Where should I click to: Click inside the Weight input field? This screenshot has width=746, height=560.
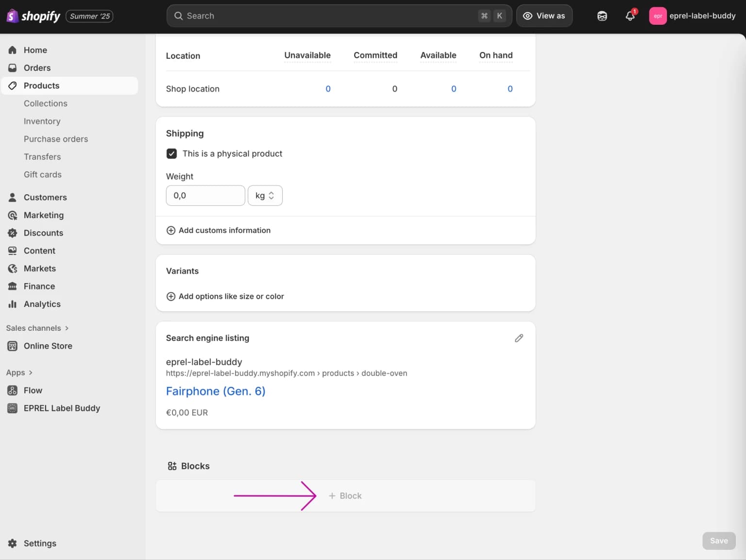tap(205, 195)
